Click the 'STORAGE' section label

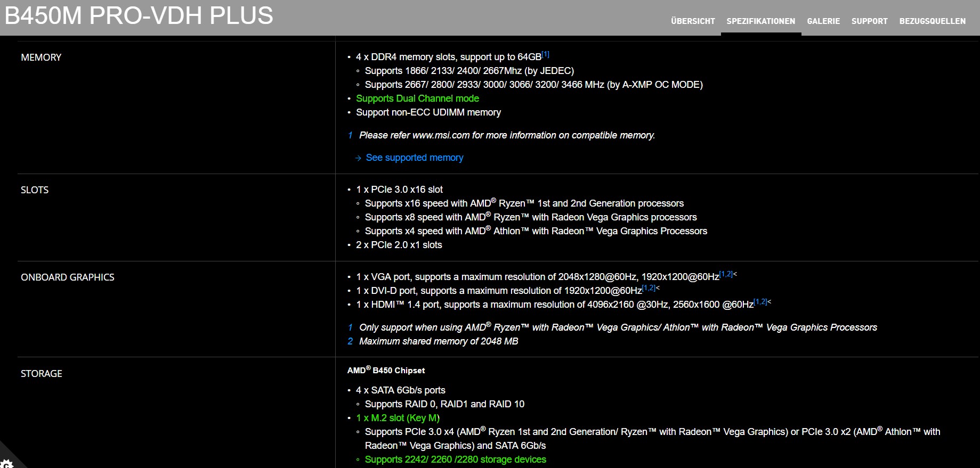coord(42,374)
